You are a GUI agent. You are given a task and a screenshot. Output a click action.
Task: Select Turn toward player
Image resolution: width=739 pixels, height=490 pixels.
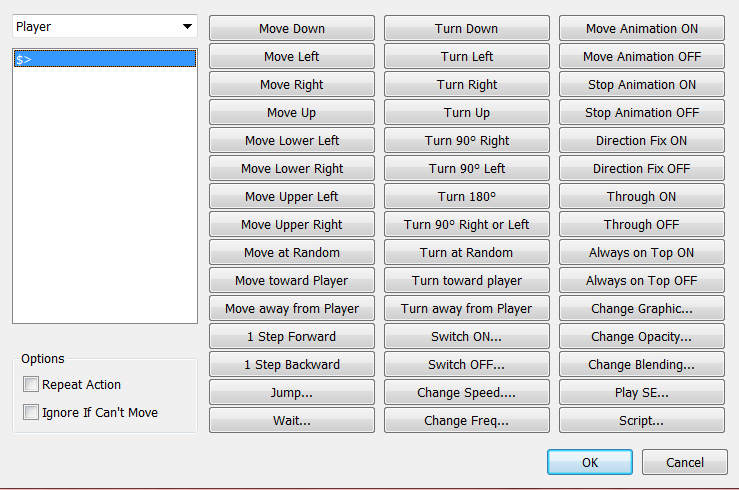coord(467,280)
